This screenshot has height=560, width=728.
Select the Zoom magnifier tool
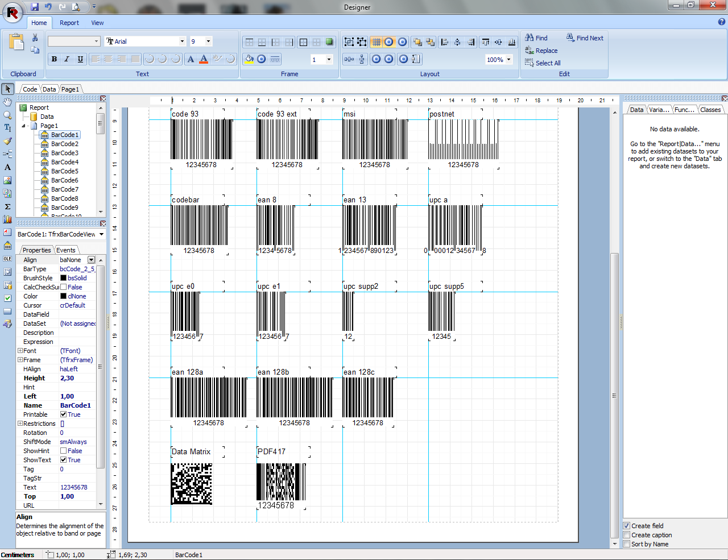pos(7,115)
